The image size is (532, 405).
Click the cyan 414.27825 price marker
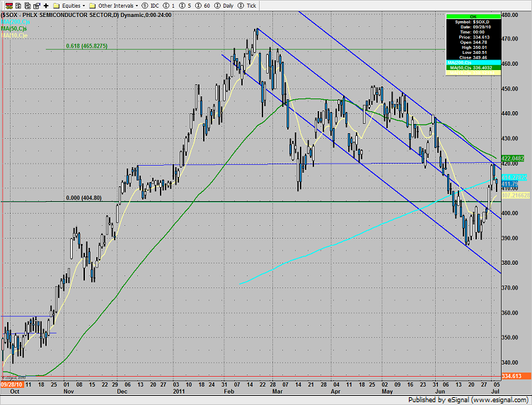click(x=514, y=177)
